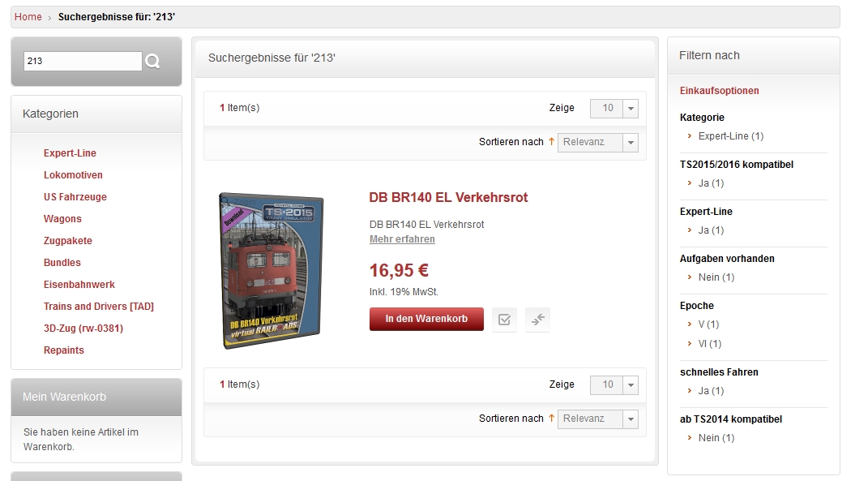
Task: Click top ascending sort arrow
Action: tap(551, 142)
